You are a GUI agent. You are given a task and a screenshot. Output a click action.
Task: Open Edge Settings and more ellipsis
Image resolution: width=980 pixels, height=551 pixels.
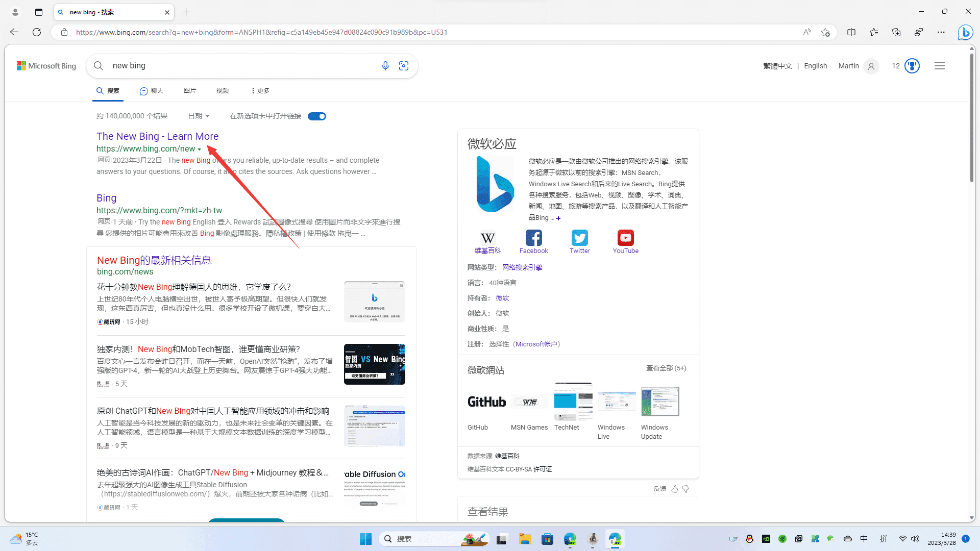tap(941, 32)
